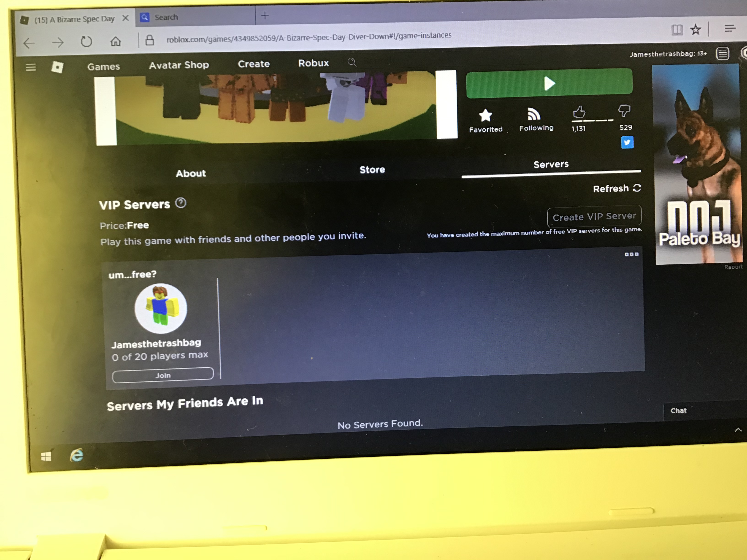This screenshot has height=560, width=747.
Task: Click the Chat button bottom-right
Action: pyautogui.click(x=679, y=410)
